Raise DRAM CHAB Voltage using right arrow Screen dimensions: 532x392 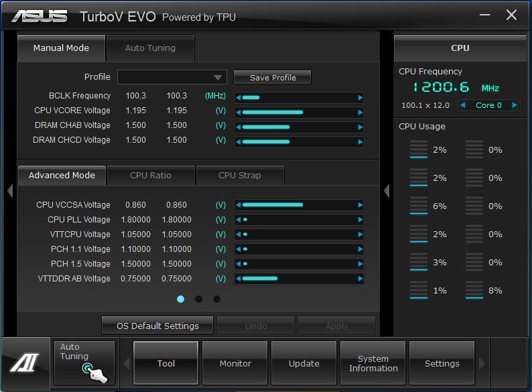point(360,127)
